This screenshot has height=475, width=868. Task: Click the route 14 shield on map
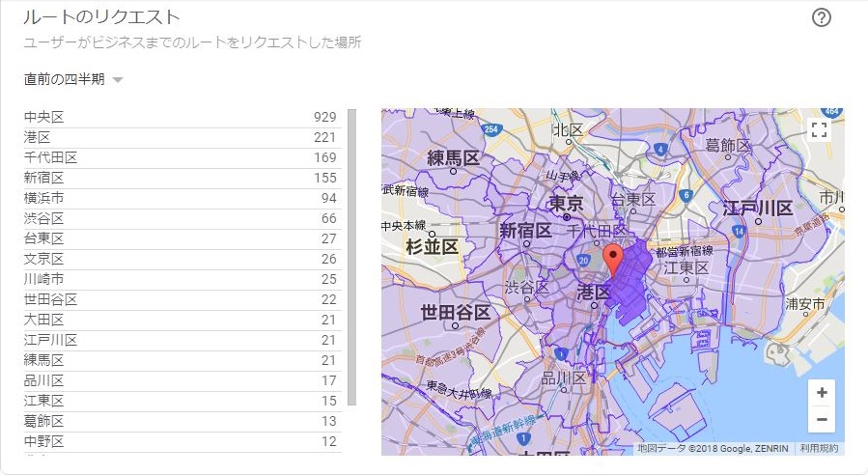[x=738, y=232]
